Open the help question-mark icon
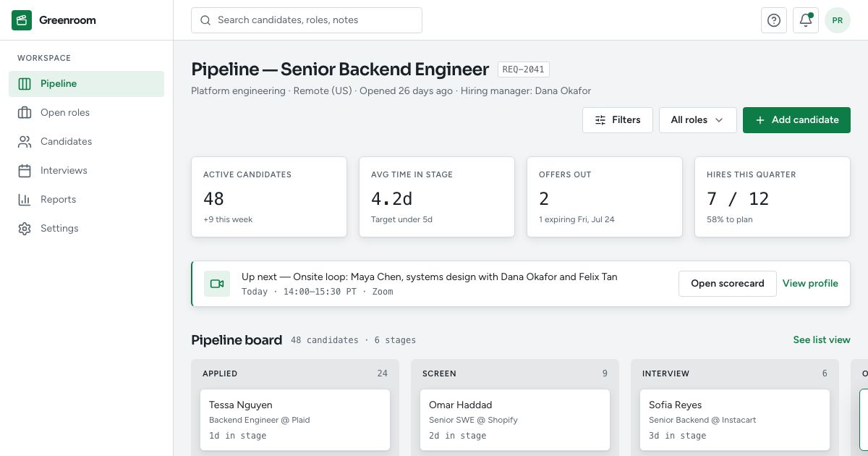Screen dimensions: 868x456 click(x=774, y=20)
